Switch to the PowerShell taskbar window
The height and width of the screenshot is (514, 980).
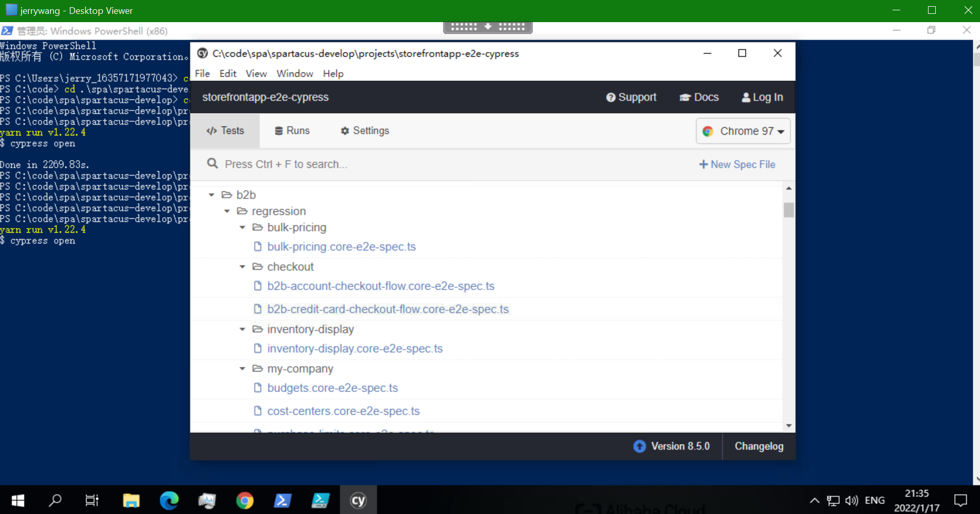coord(283,500)
